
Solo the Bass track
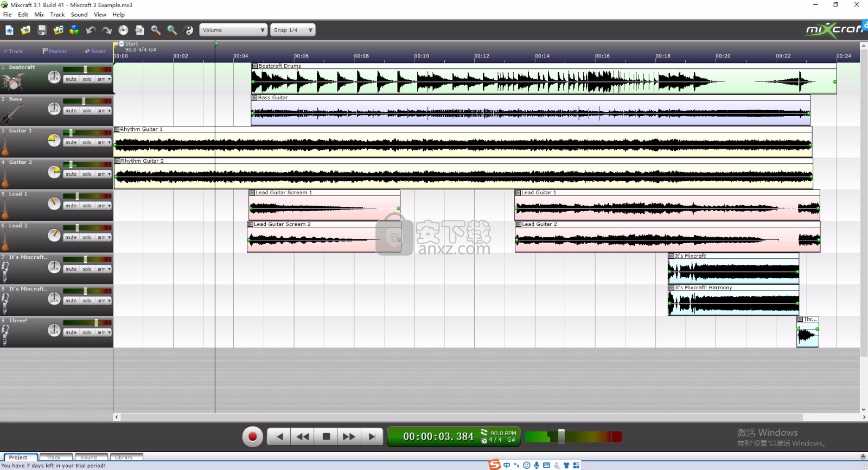coord(87,111)
